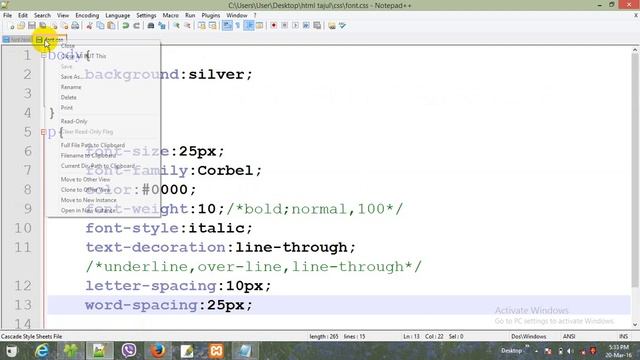Open XAMPP from the taskbar
Screen dimensions: 640x360
pyautogui.click(x=216, y=351)
